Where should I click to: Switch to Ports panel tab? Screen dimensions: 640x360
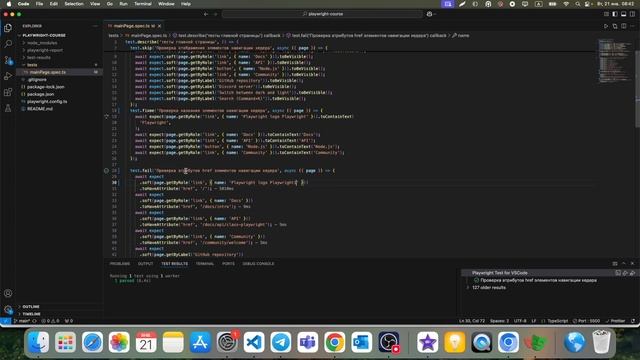click(x=228, y=264)
